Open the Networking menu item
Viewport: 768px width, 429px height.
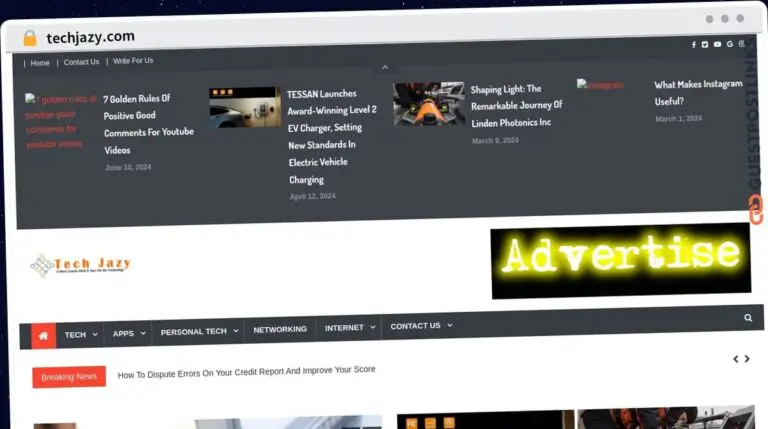tap(280, 329)
